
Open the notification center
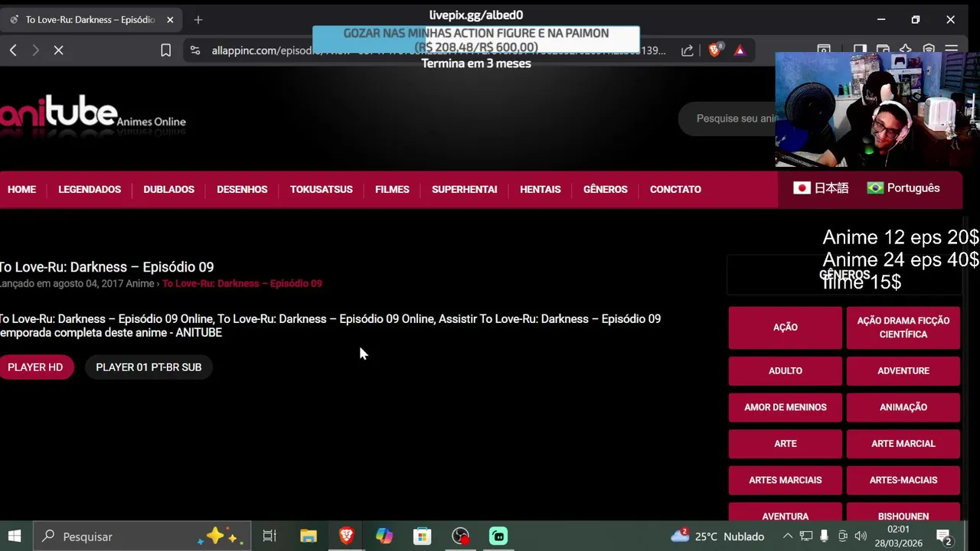944,536
